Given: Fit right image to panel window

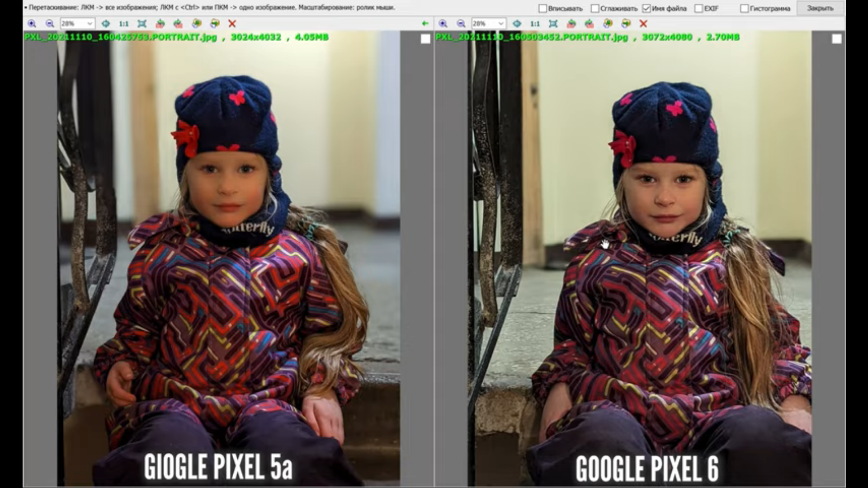Looking at the screenshot, I should point(553,23).
